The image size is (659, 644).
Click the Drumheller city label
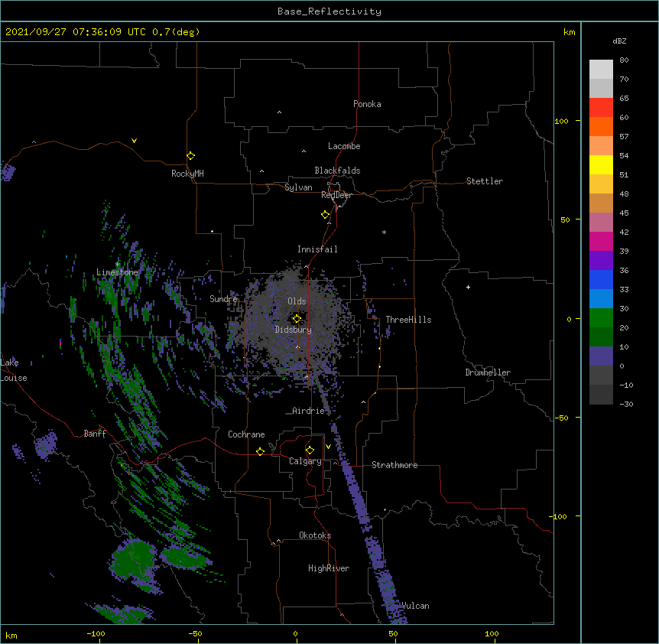(488, 372)
